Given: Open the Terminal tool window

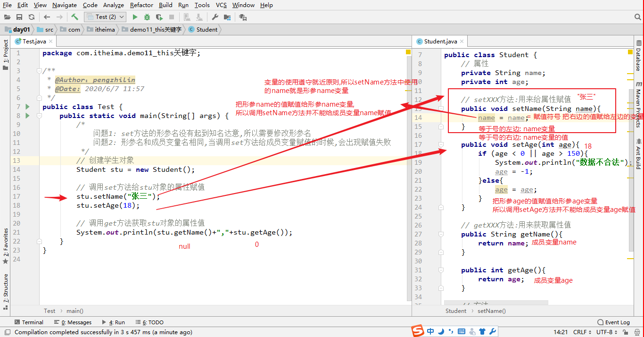Looking at the screenshot, I should pos(28,322).
